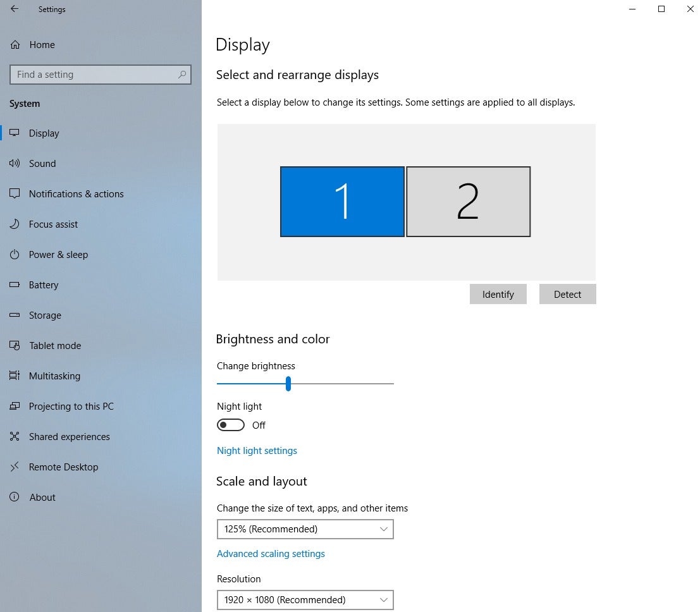Click the Change brightness slider handle
The width and height of the screenshot is (700, 612).
288,384
